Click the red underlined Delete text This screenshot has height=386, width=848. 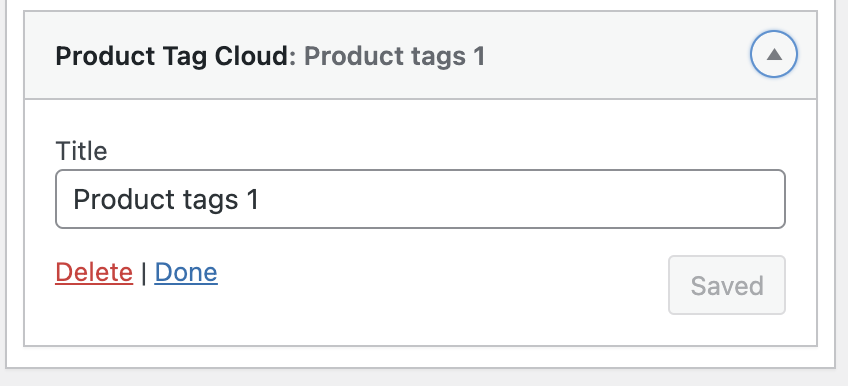[94, 272]
